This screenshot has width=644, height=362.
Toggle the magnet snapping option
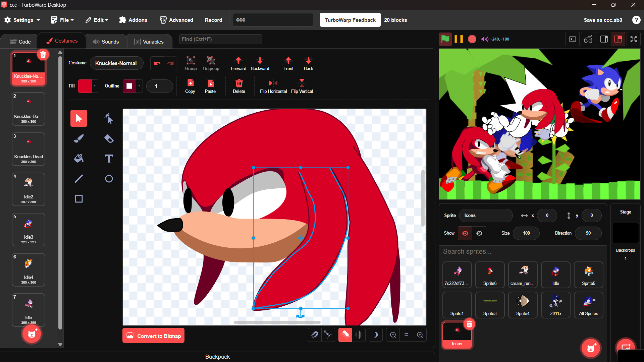(x=315, y=335)
